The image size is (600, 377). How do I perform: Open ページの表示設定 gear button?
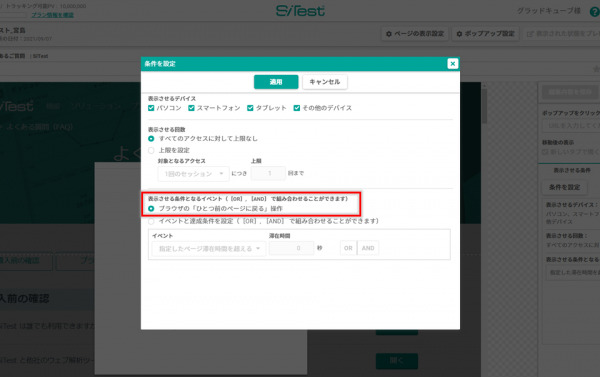(415, 34)
